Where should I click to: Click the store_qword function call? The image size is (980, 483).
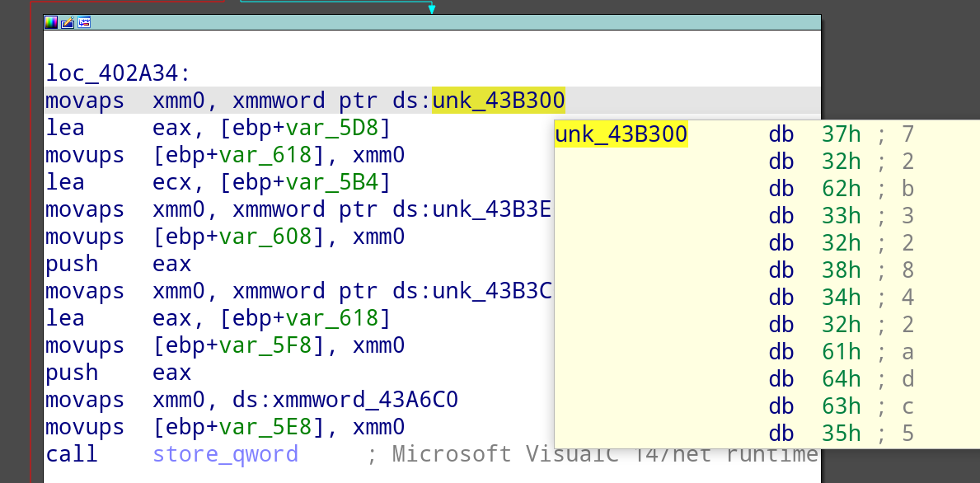point(225,454)
